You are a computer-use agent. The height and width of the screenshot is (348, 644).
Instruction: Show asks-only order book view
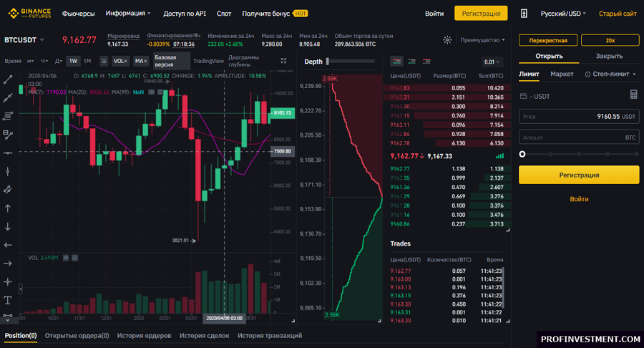click(426, 62)
